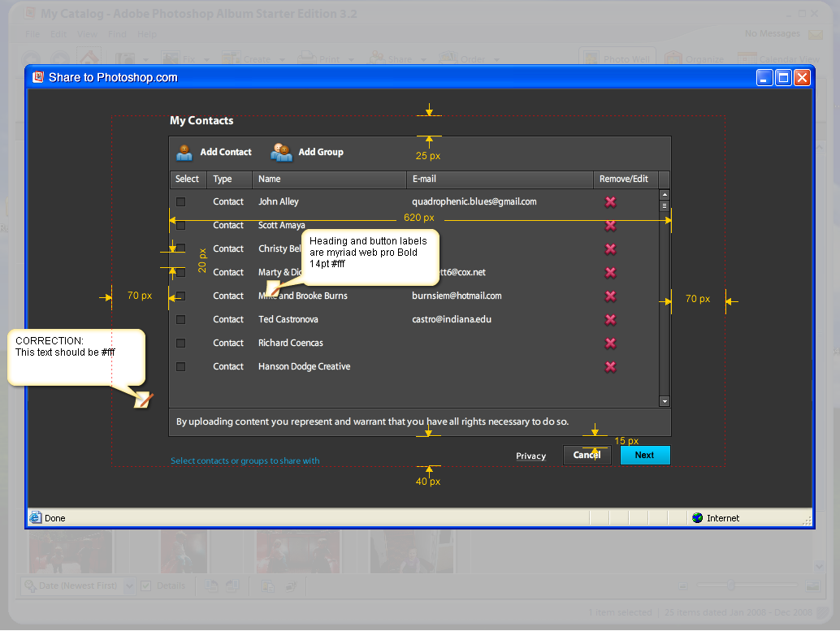Screen dimensions: 840x631
Task: Click the contacts list scrollbar thumb
Action: click(x=665, y=205)
